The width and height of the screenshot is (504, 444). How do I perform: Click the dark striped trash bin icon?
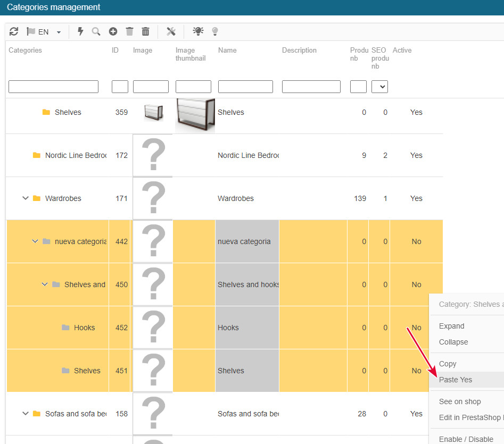coord(145,32)
